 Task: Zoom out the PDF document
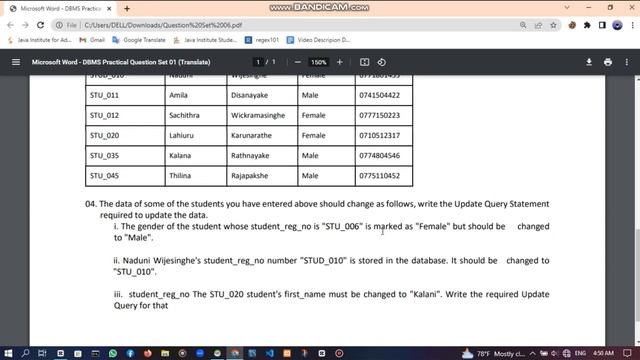298,62
